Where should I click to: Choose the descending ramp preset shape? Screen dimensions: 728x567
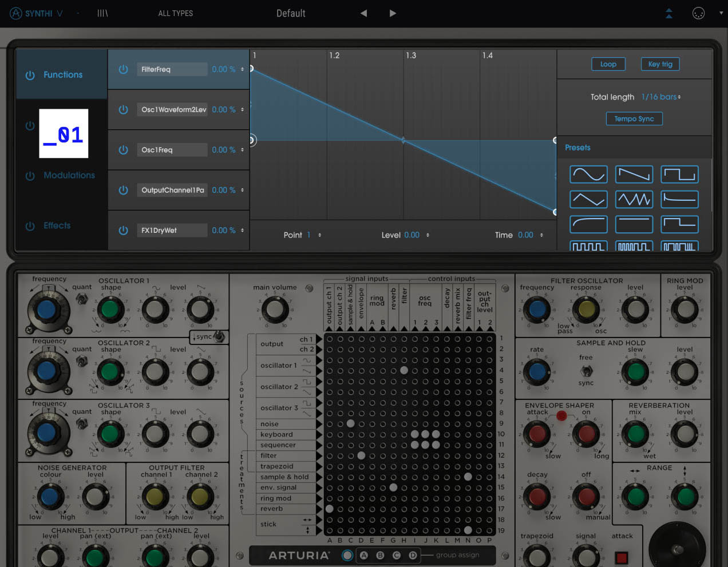[x=634, y=175]
